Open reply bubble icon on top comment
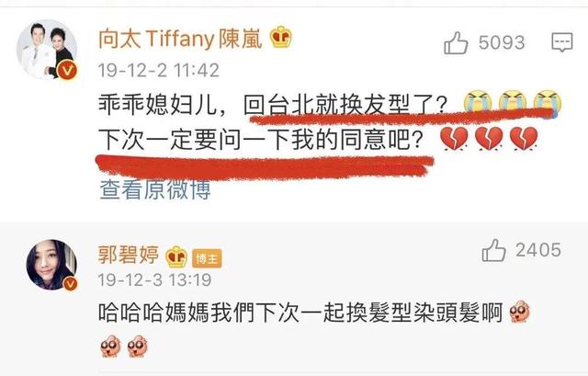 [561, 42]
